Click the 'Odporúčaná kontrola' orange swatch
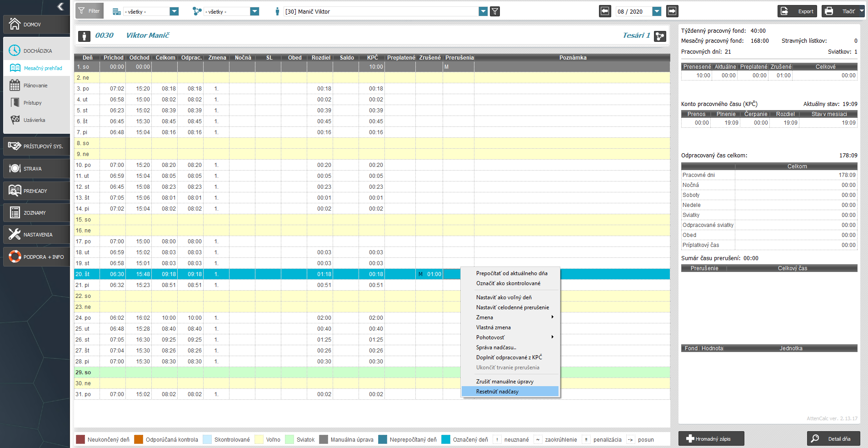Screen dimensions: 868x448 pyautogui.click(x=139, y=439)
